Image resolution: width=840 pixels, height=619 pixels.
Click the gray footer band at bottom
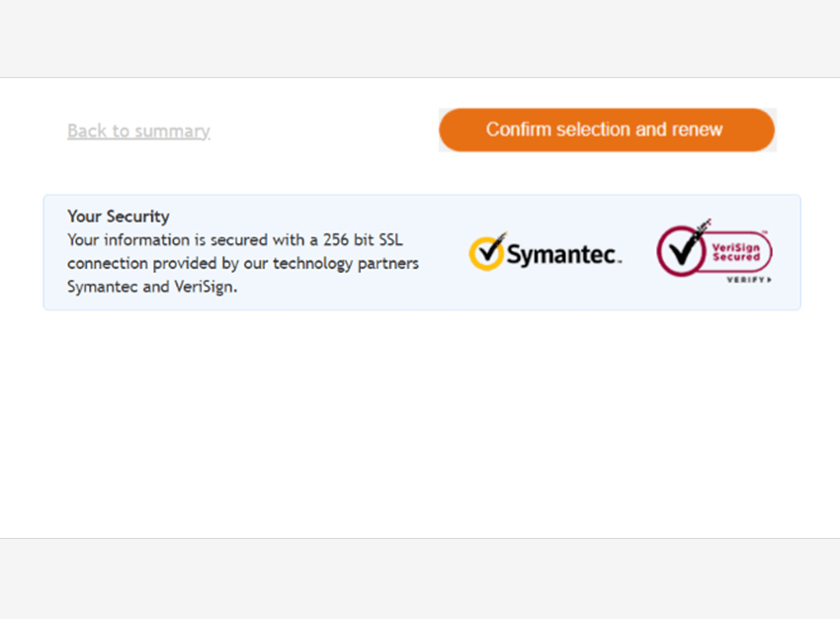420,578
